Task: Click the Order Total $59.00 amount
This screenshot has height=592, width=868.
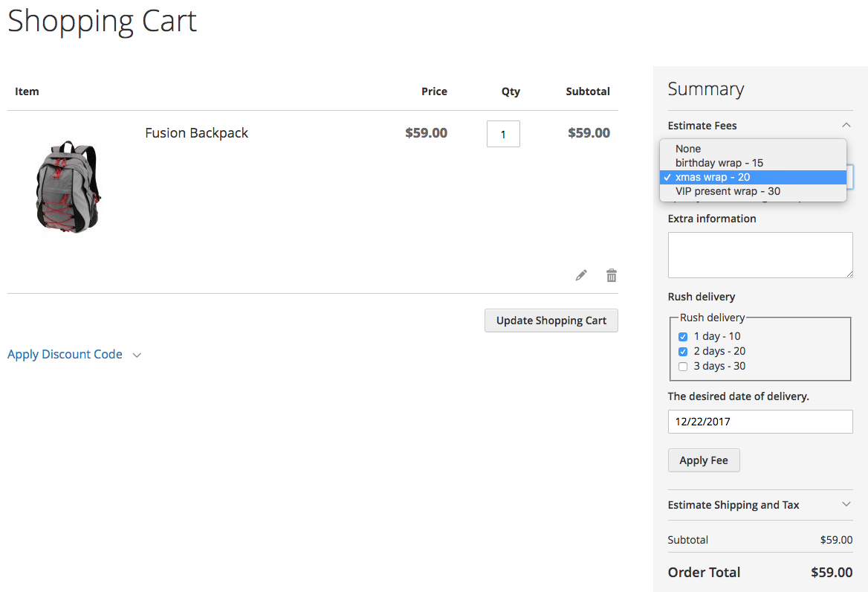Action: coord(832,572)
